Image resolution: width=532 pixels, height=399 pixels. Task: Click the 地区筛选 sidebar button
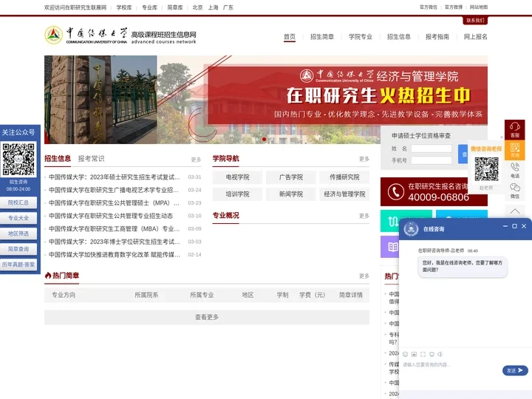tap(18, 233)
